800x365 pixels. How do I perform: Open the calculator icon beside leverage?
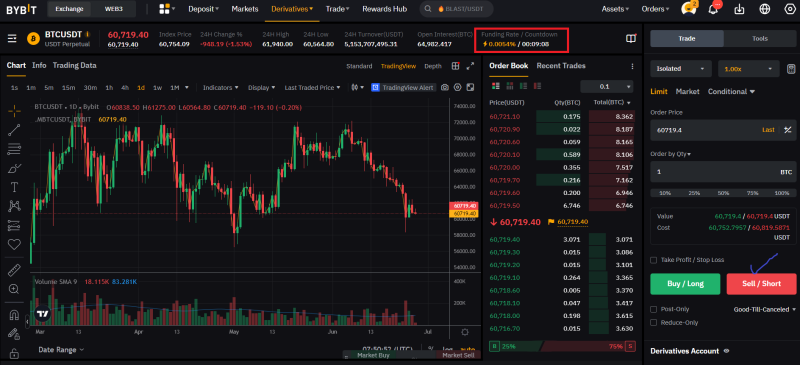[791, 68]
